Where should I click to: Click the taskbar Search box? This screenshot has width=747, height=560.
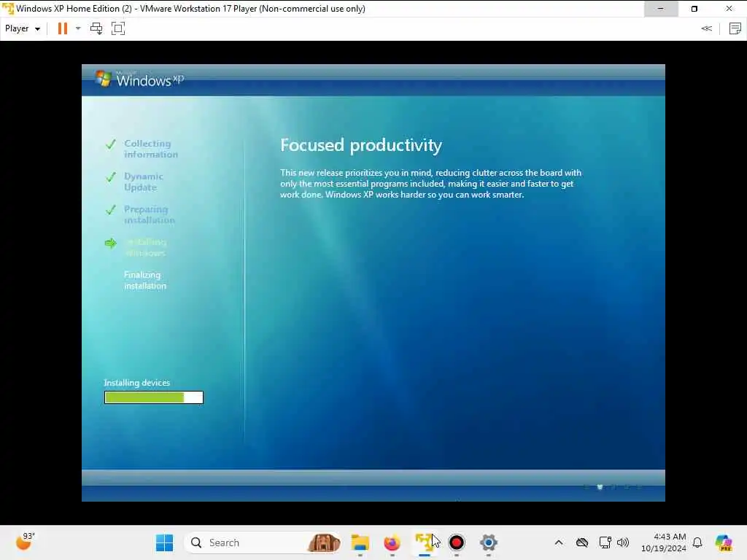263,542
